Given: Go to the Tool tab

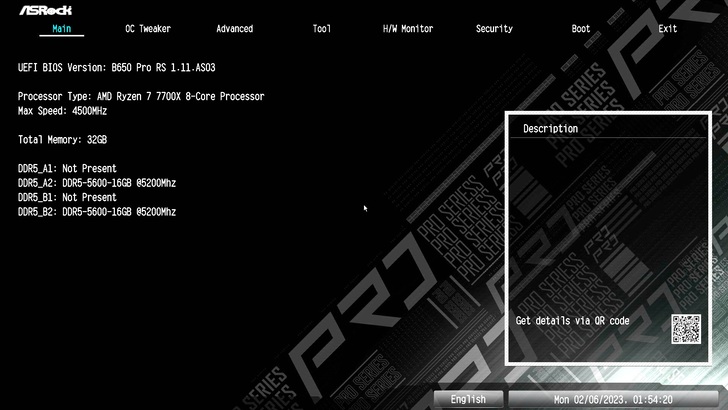Looking at the screenshot, I should [x=321, y=29].
